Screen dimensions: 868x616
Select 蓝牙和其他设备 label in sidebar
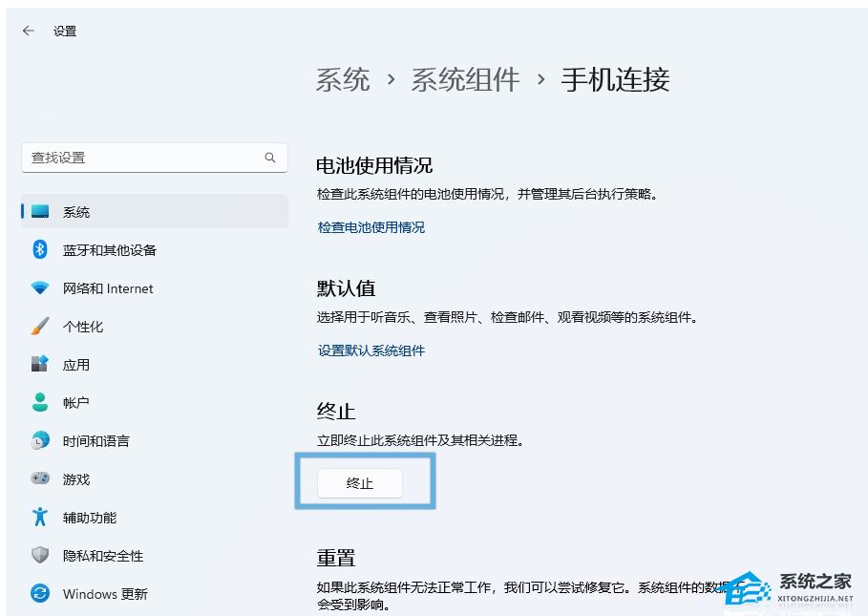coord(110,250)
